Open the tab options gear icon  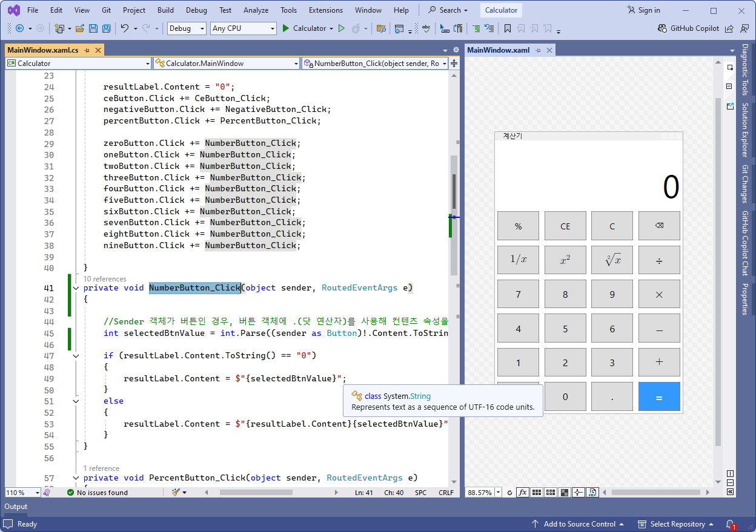pyautogui.click(x=456, y=50)
